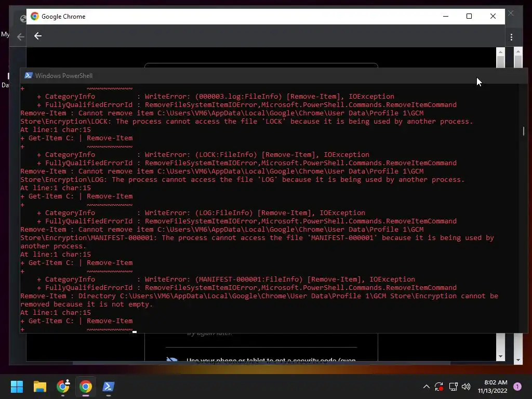Open the Windows Start menu
532x399 pixels.
pos(17,387)
